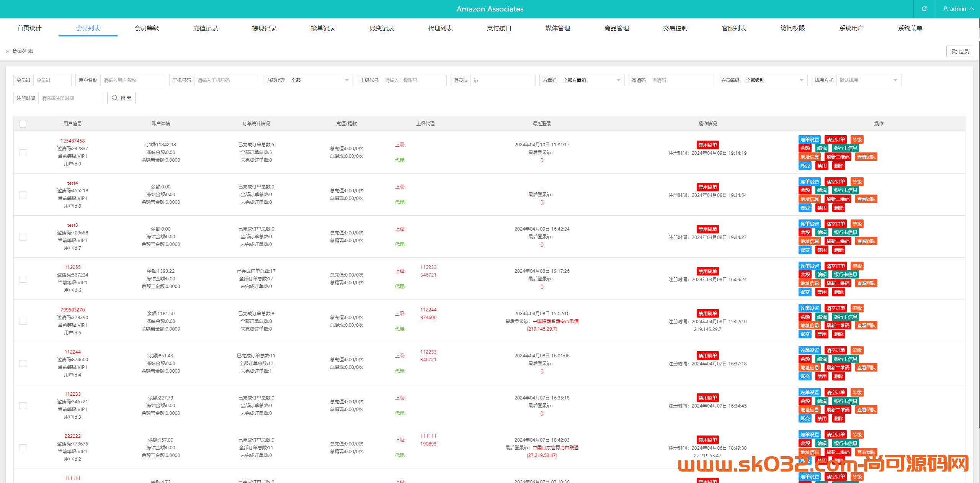Select the 系统菜单 tab
The image size is (980, 483).
click(x=910, y=28)
